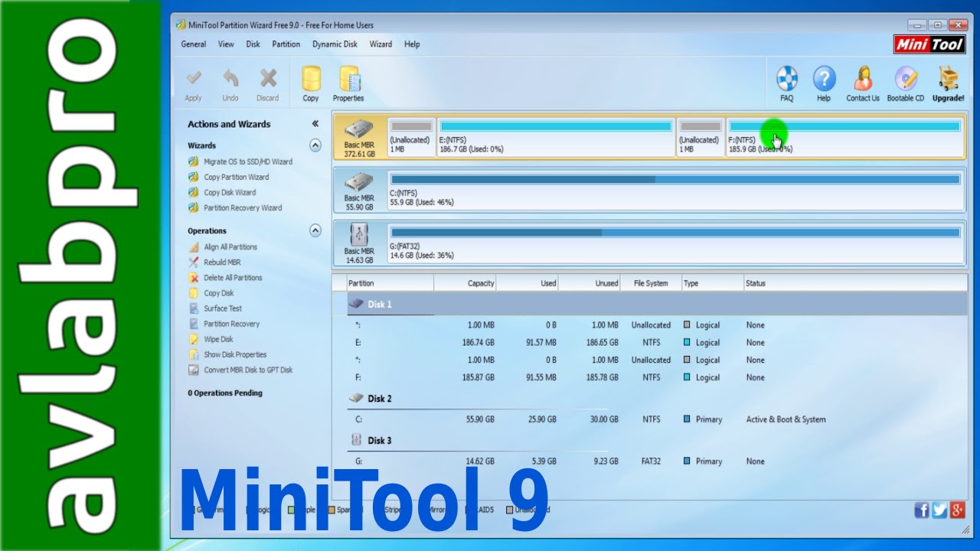Collapse the Actions and Wizards panel
Screen dimensions: 980x551
(315, 124)
